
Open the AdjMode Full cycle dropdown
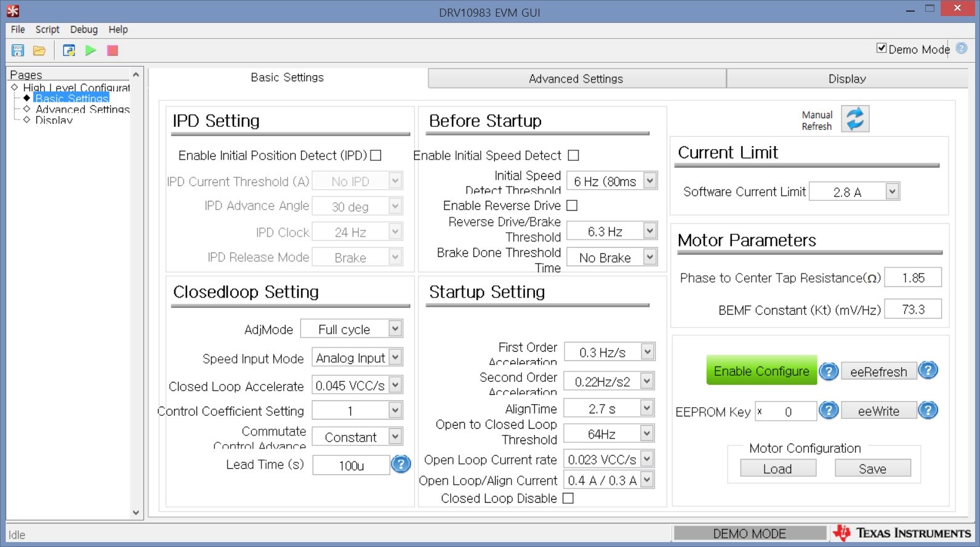coord(351,329)
